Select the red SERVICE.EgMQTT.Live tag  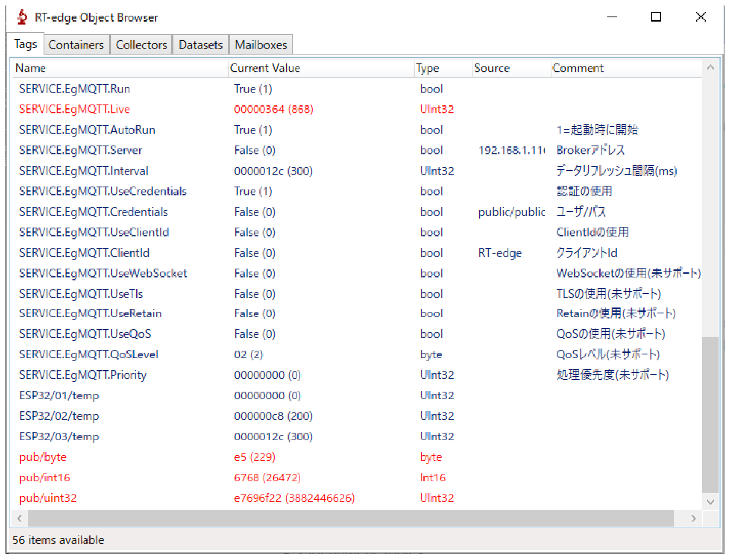74,109
